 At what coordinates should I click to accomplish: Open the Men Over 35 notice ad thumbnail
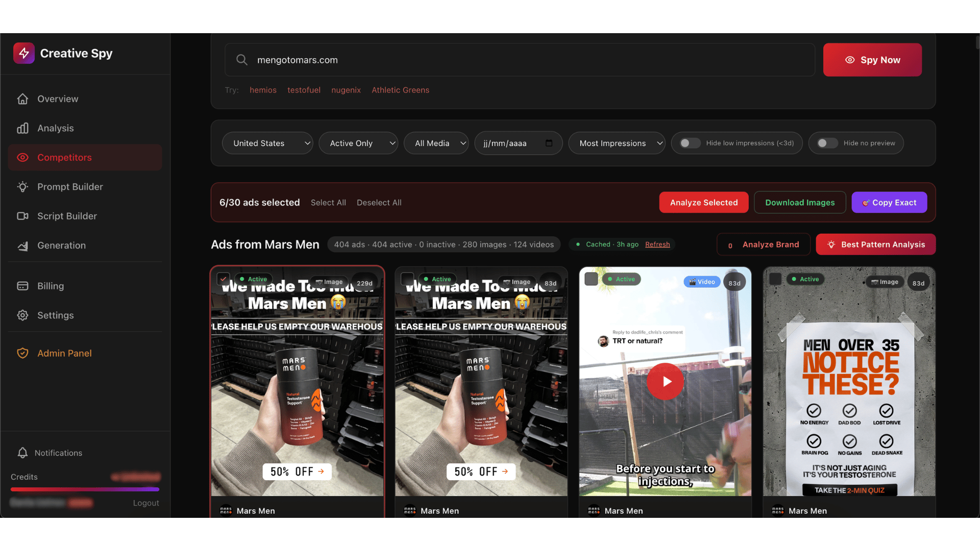[849, 382]
